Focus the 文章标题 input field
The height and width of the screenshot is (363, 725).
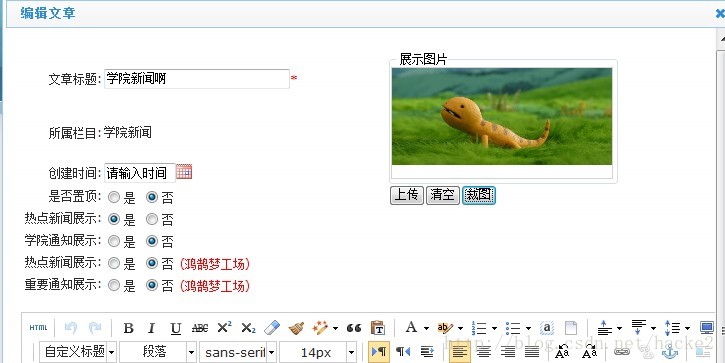point(197,79)
